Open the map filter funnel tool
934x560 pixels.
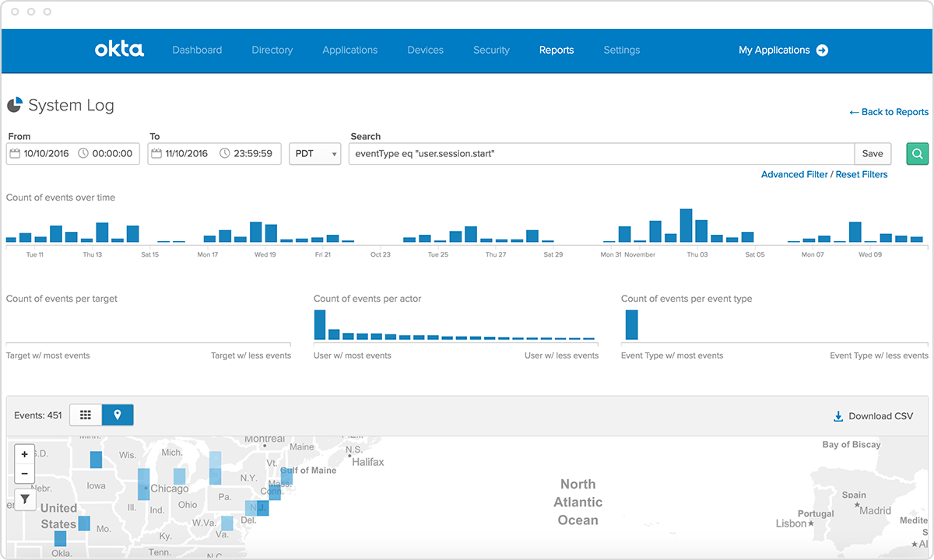(25, 499)
